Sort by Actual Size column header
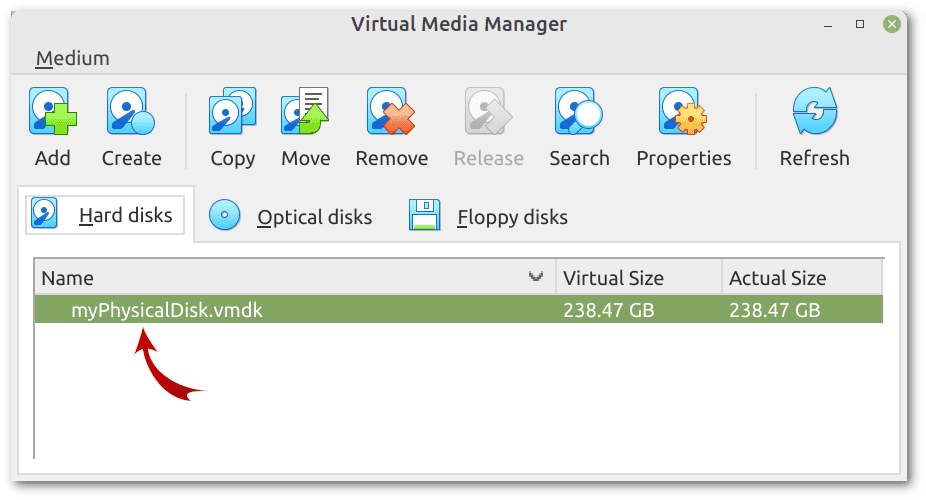 point(803,277)
